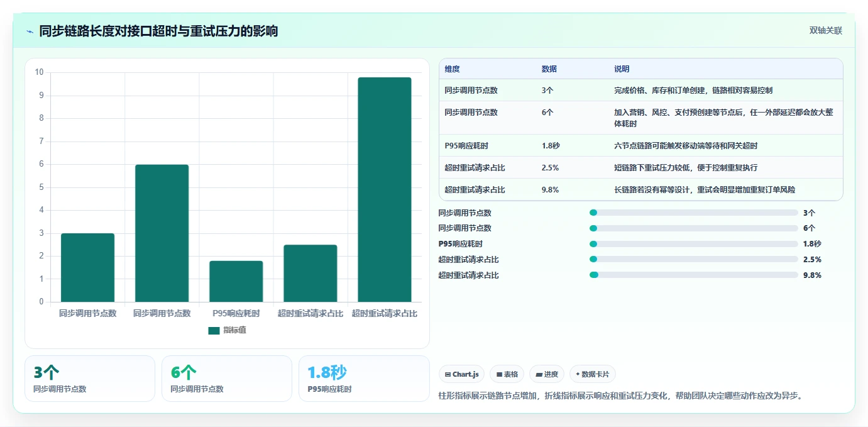Image resolution: width=868 pixels, height=427 pixels.
Task: Click the lightning icon beside the page title
Action: point(30,31)
